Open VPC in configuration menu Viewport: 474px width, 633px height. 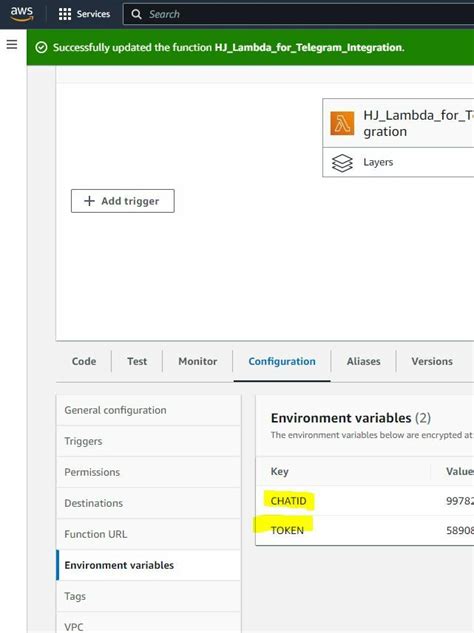pos(149,625)
